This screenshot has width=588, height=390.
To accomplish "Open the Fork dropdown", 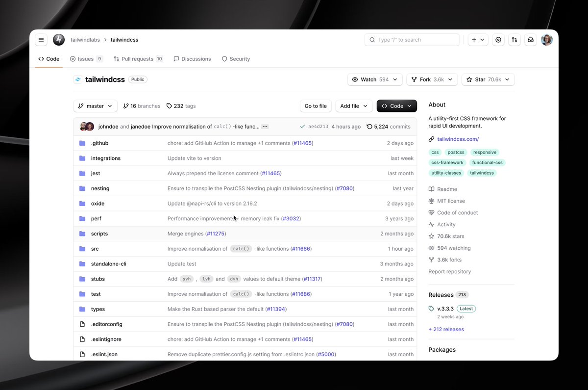I will point(432,79).
